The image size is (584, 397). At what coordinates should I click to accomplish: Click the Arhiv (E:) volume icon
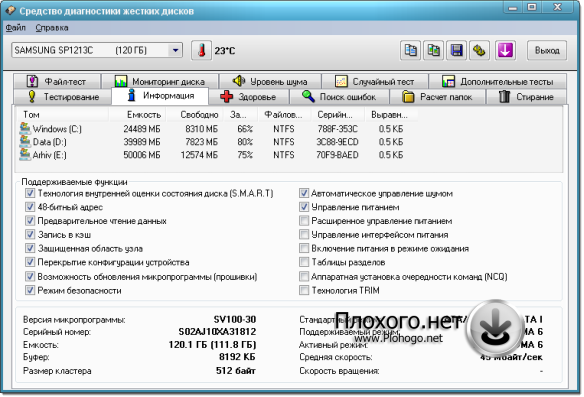(25, 155)
